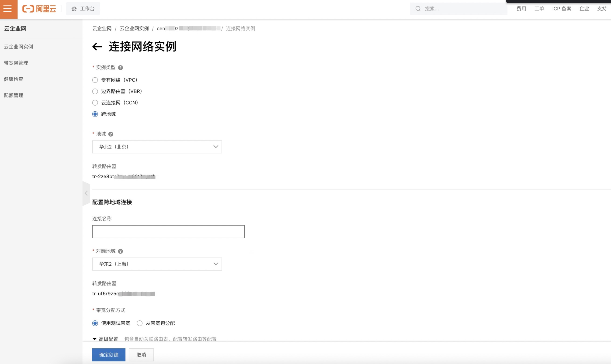Click the 连接名称 text field
611x364 pixels.
tap(168, 232)
